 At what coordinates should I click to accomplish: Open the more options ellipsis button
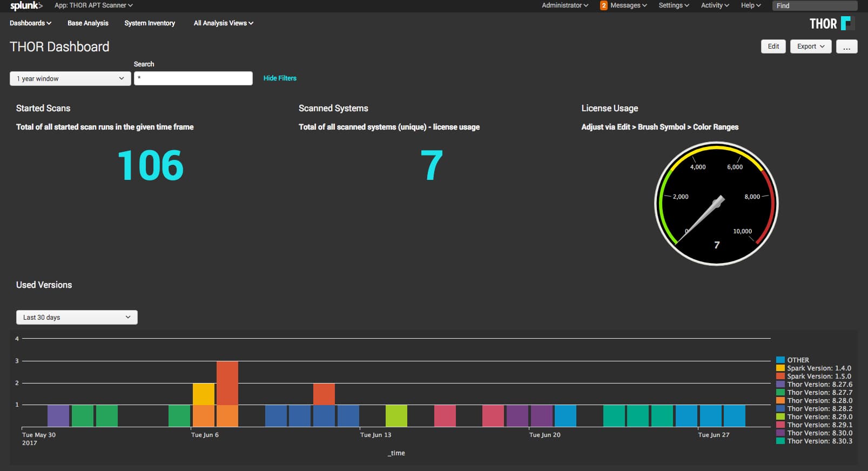(x=846, y=46)
